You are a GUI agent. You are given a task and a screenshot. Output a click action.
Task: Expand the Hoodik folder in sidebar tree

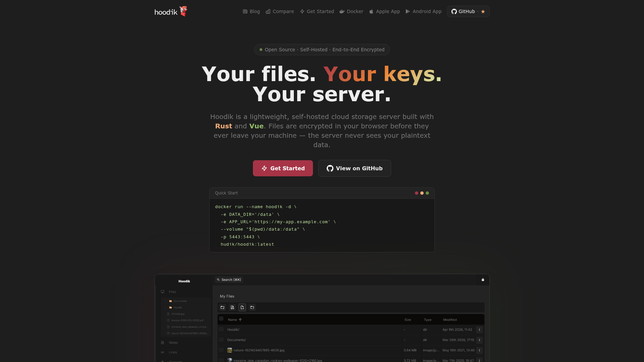[165, 307]
